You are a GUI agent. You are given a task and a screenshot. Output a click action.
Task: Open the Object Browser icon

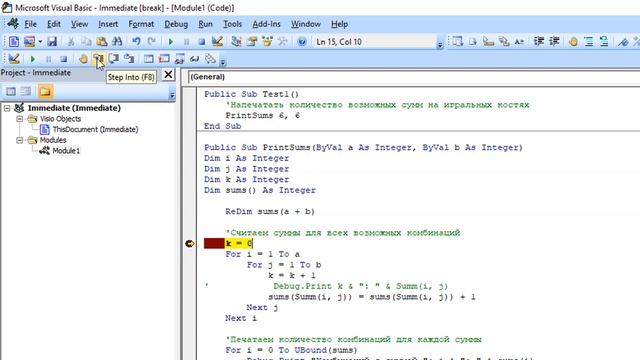point(267,41)
